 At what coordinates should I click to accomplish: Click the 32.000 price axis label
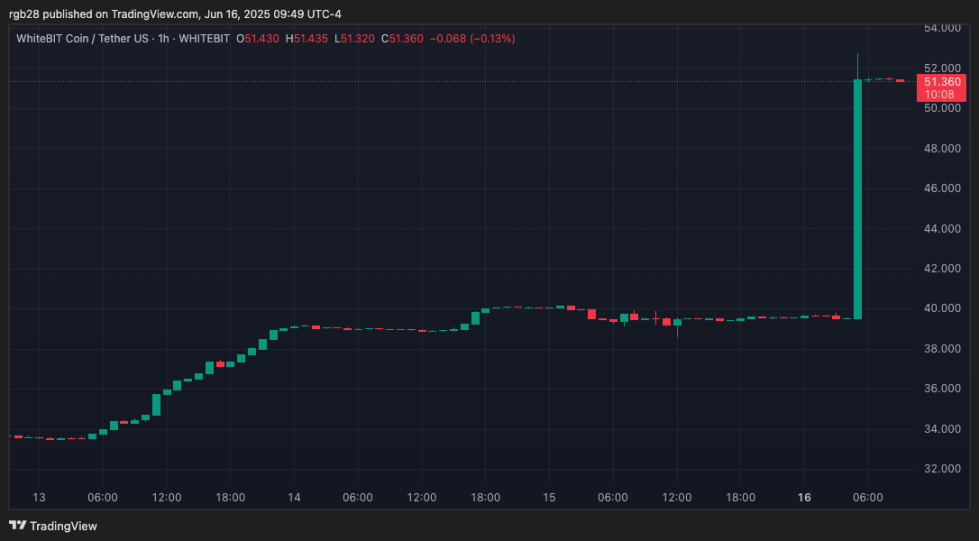(943, 468)
